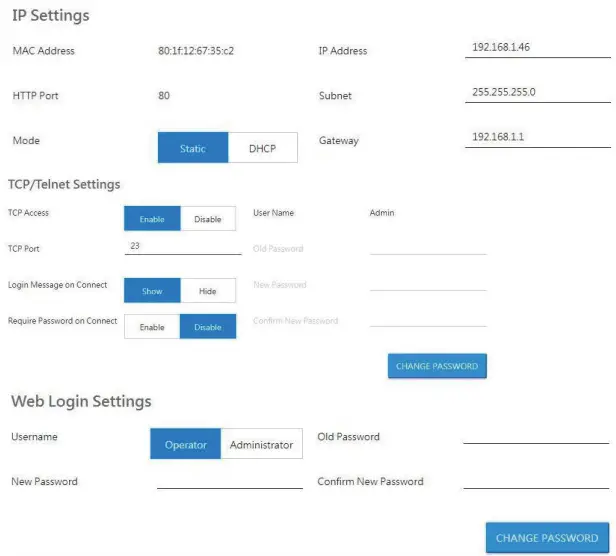
Task: Click the IP Settings heading
Action: click(51, 16)
